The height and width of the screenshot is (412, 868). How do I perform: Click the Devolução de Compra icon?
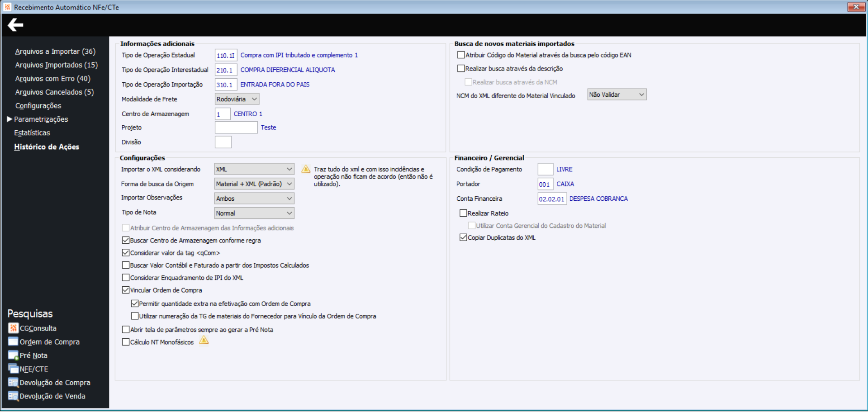(x=13, y=382)
